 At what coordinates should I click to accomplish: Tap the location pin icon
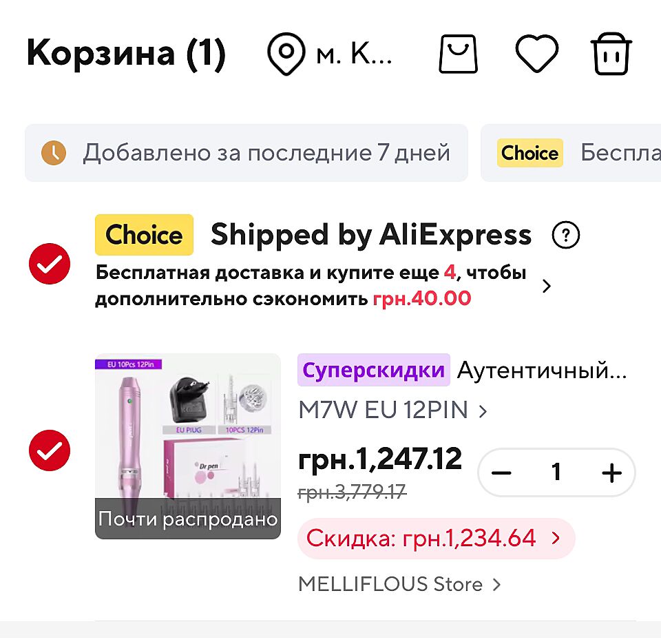(286, 55)
